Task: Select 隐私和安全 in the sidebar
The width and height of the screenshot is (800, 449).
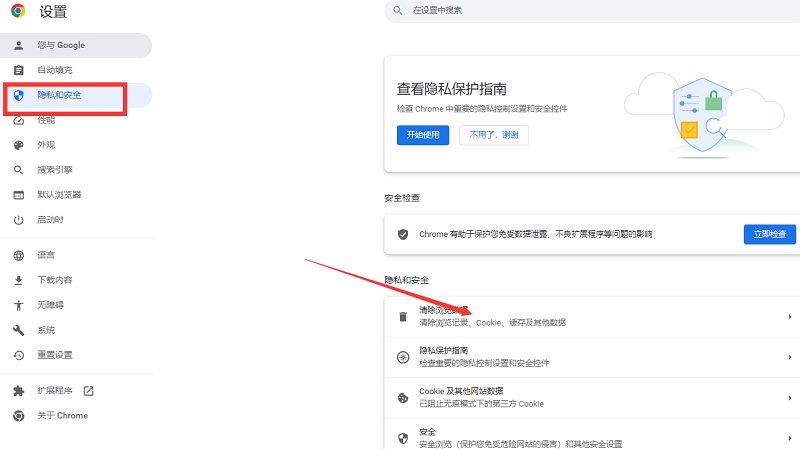Action: tap(59, 95)
